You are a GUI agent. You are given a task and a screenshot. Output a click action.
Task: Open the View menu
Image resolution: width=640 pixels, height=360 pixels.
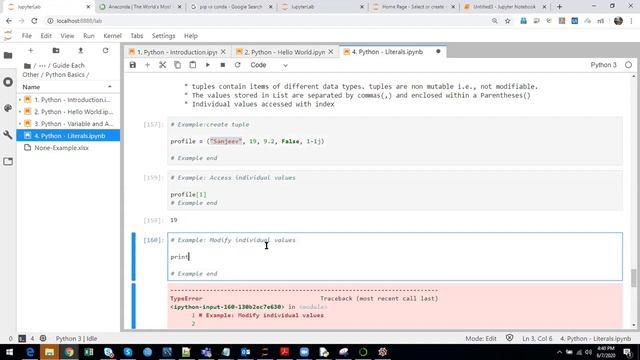(x=67, y=36)
